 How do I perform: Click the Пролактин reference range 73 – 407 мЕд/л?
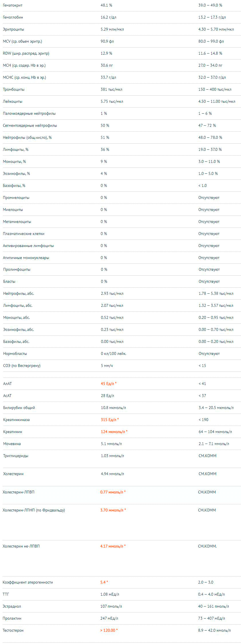[212, 618]
